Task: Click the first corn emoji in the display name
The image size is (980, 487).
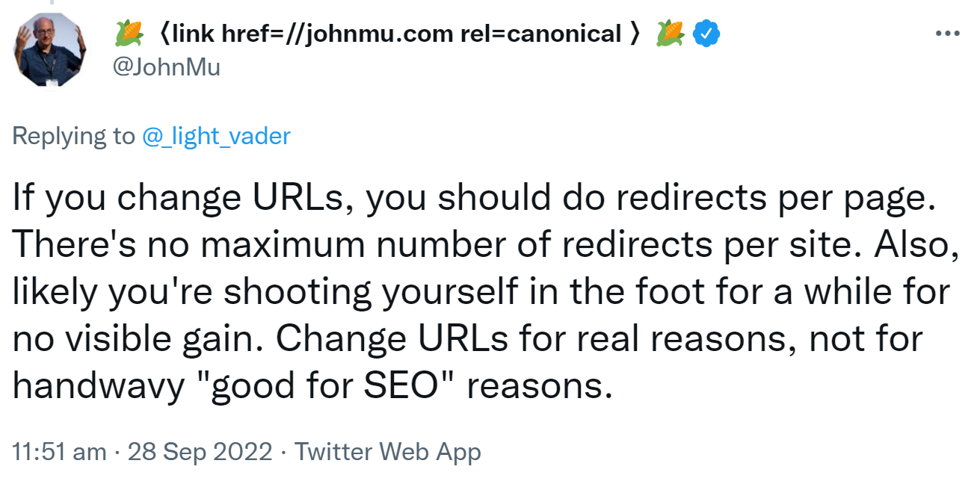Action: click(x=129, y=32)
